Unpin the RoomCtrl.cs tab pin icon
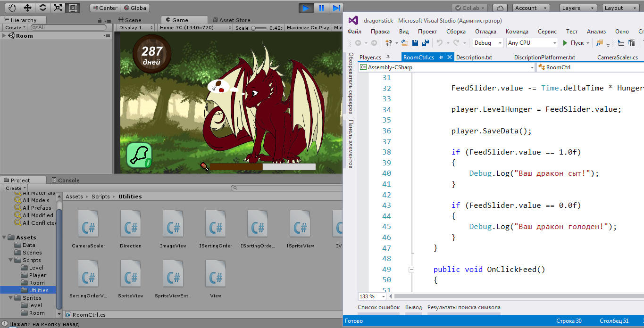The height and width of the screenshot is (328, 644). coord(441,57)
